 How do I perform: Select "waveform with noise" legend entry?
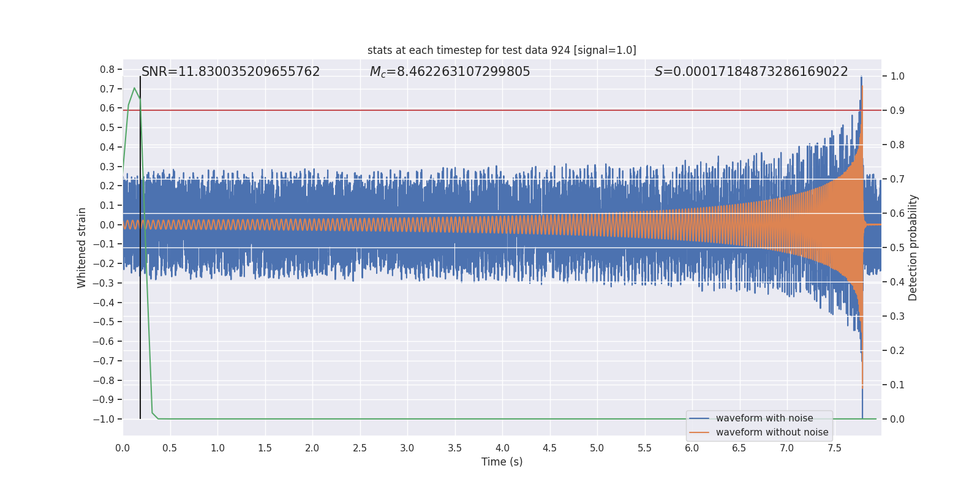click(x=764, y=418)
